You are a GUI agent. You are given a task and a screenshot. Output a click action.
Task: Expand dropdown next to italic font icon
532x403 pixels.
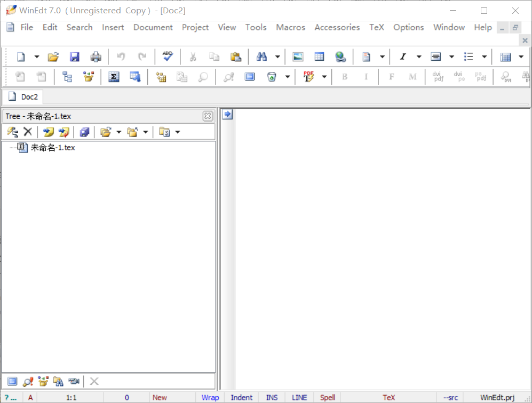pos(419,57)
